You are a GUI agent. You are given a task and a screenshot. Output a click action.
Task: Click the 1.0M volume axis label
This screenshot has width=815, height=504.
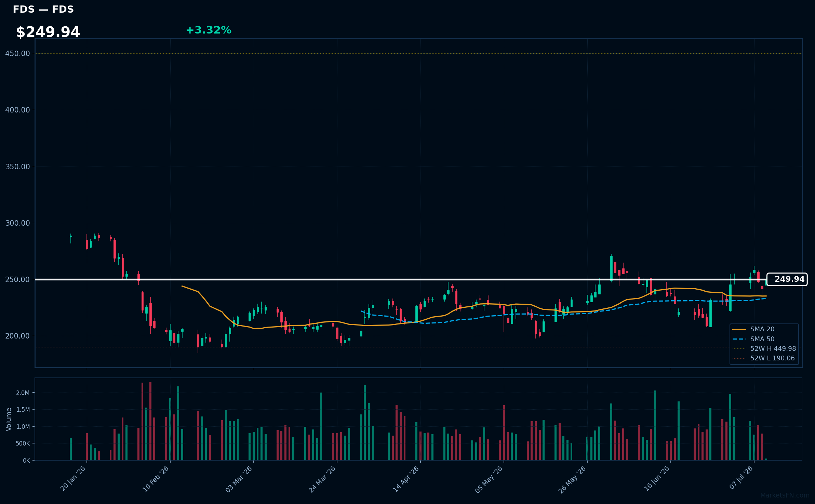[x=23, y=427]
